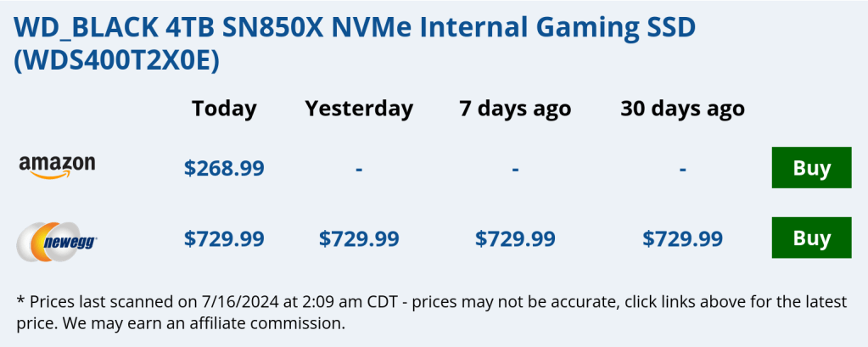Click the affiliate commission disclaimer sentence
868x347 pixels.
click(197, 323)
